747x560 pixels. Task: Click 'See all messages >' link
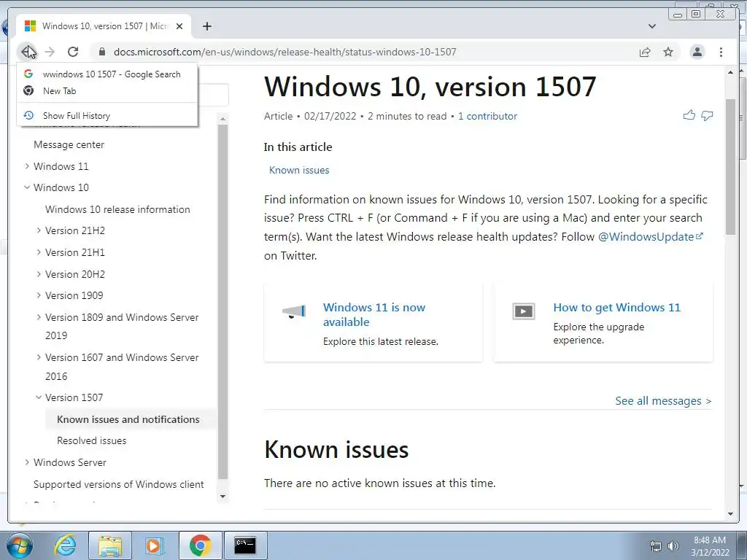(x=663, y=401)
